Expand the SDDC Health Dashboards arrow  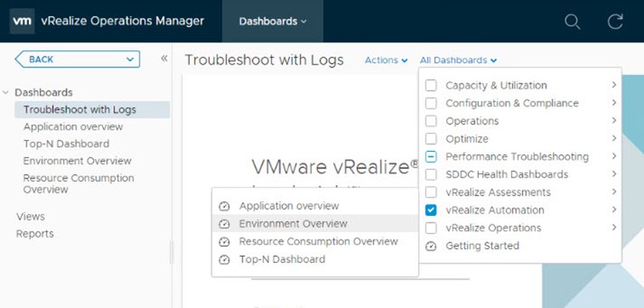tap(613, 174)
